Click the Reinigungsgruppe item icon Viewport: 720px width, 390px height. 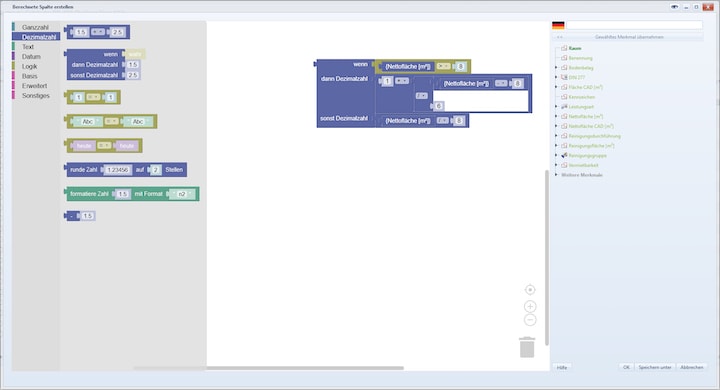point(564,155)
